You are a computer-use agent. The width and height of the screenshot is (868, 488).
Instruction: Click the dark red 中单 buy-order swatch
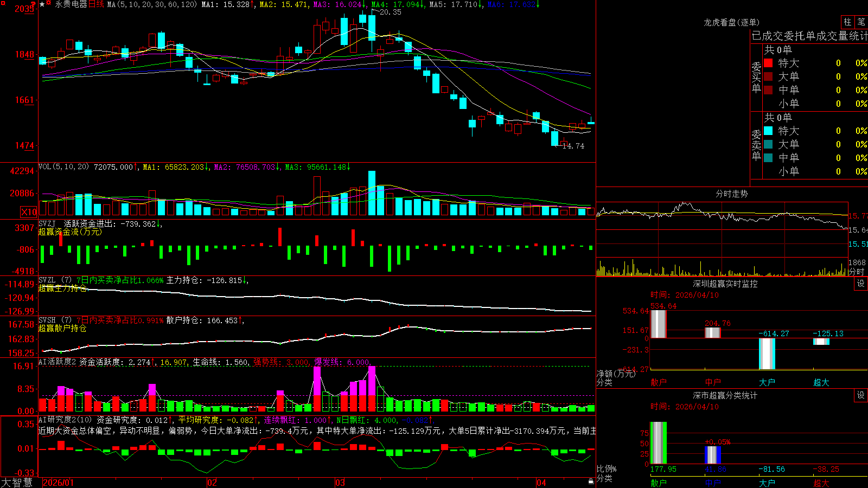pyautogui.click(x=768, y=90)
